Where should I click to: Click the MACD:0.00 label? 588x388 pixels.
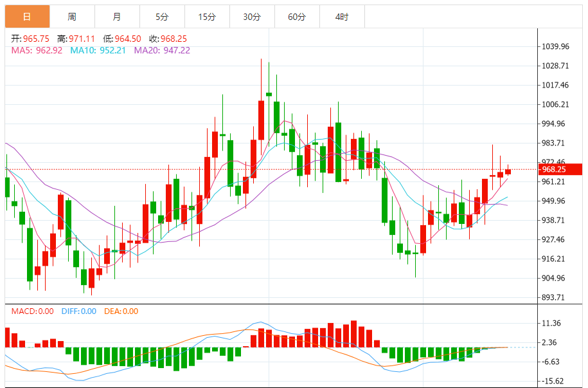32,311
